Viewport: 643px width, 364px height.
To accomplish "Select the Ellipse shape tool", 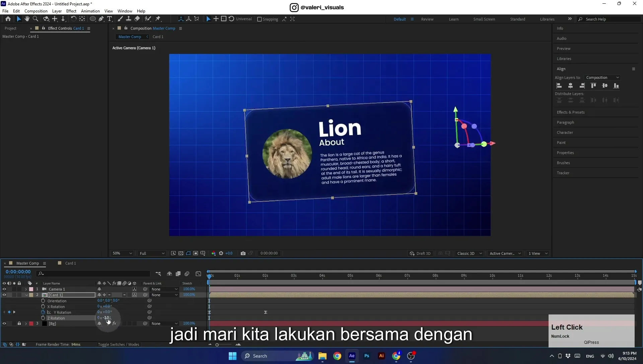I will (x=93, y=19).
